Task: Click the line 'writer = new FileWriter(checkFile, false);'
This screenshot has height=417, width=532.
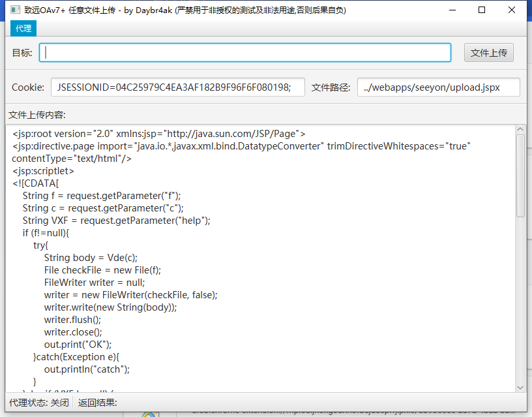Action: click(130, 295)
